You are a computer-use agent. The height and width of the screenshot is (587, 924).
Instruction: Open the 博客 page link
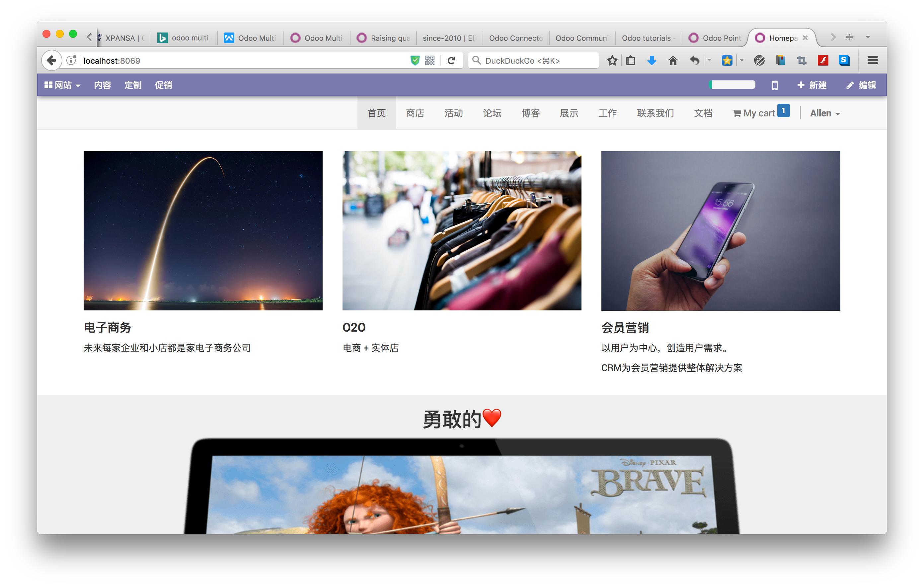(x=530, y=113)
